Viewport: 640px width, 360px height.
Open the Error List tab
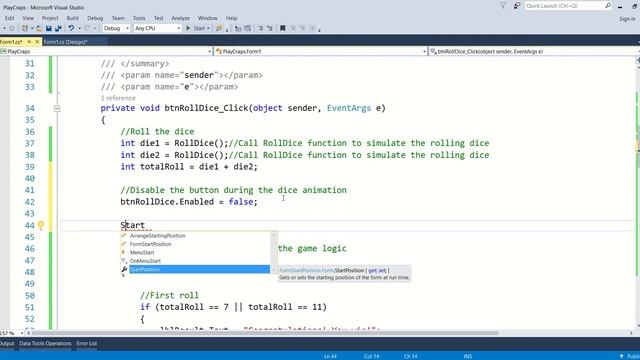tap(87, 343)
